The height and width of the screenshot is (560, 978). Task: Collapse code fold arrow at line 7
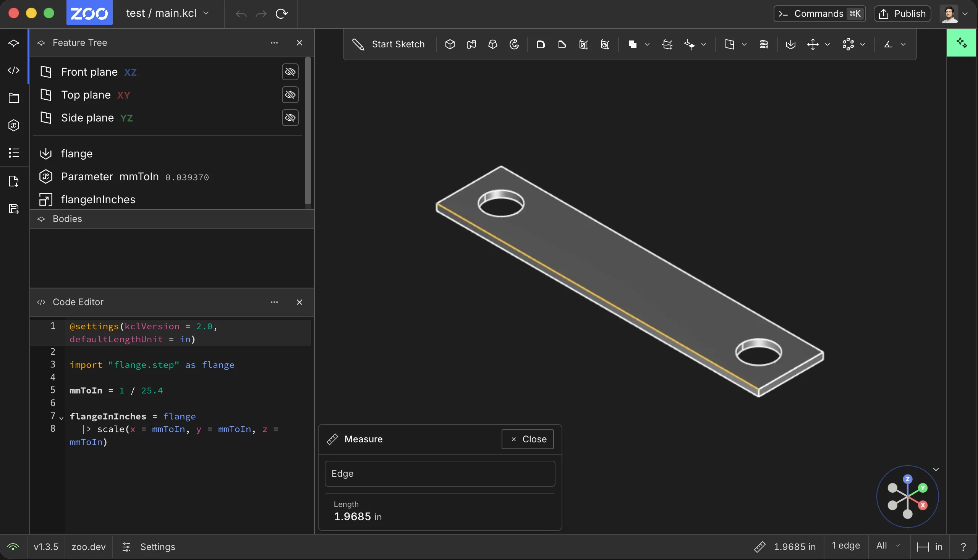point(62,418)
